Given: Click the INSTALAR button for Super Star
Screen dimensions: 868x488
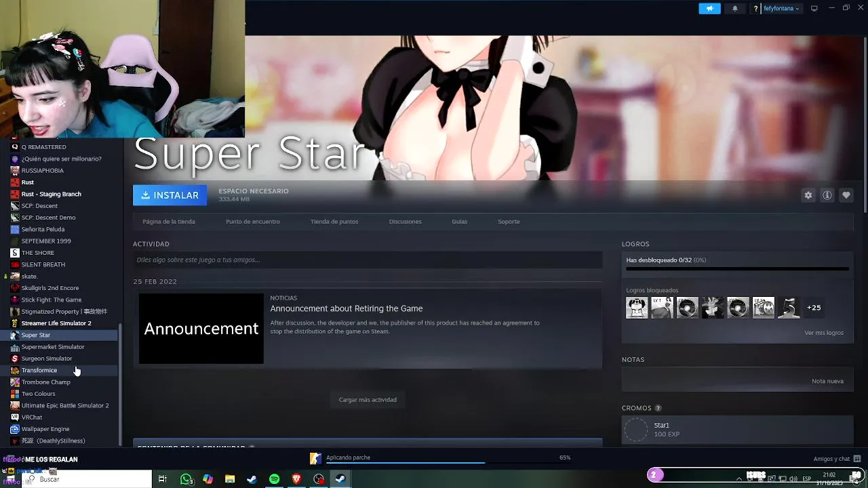Looking at the screenshot, I should [x=170, y=195].
